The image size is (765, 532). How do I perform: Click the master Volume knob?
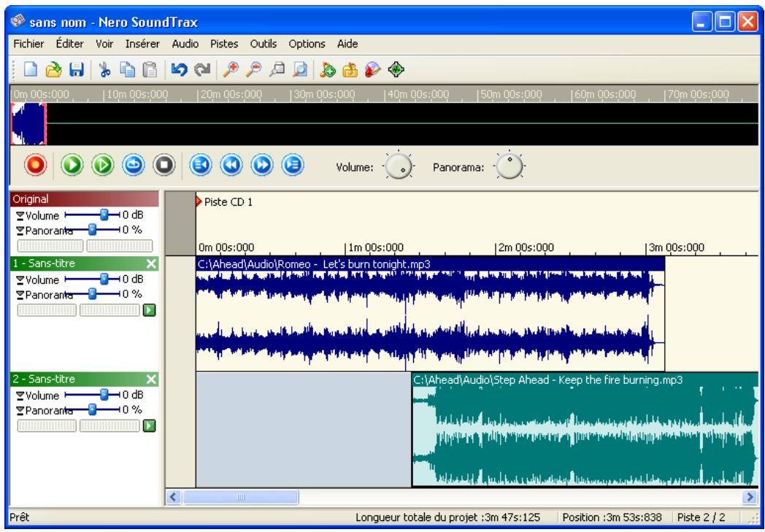(399, 166)
